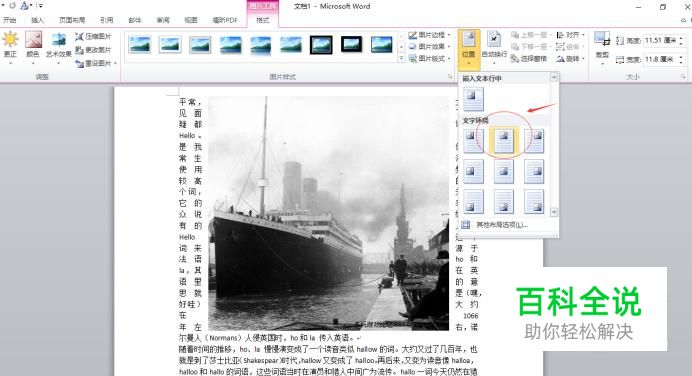This screenshot has width=692, height=376.
Task: Apply the eighth black-frame picture style
Action: (x=351, y=45)
